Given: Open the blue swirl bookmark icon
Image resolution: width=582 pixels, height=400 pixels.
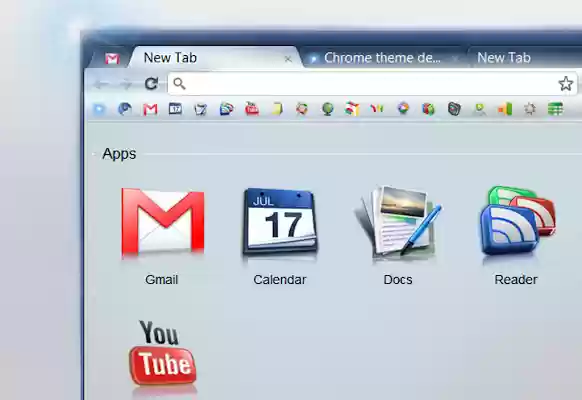Looking at the screenshot, I should coord(125,109).
